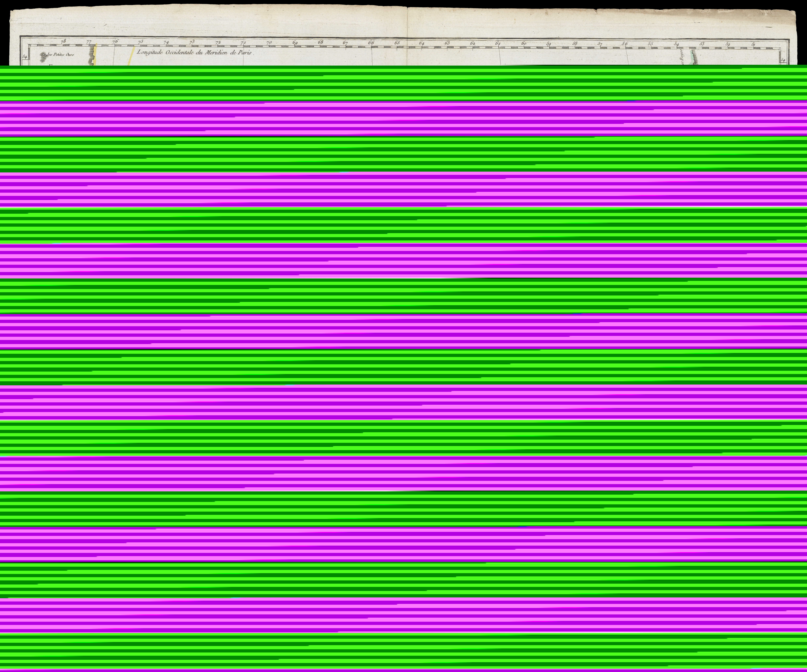Click longitude number 67 on top scale
The width and height of the screenshot is (807, 672).
coord(345,43)
